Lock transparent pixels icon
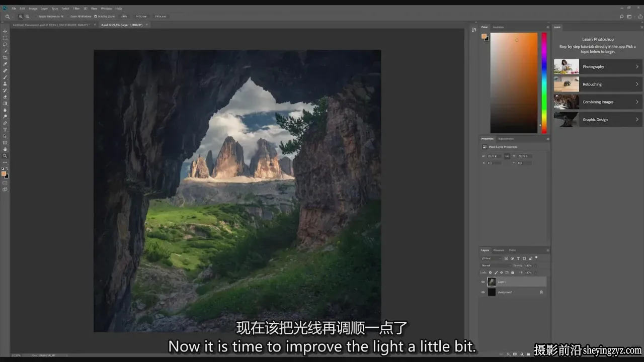 point(491,273)
